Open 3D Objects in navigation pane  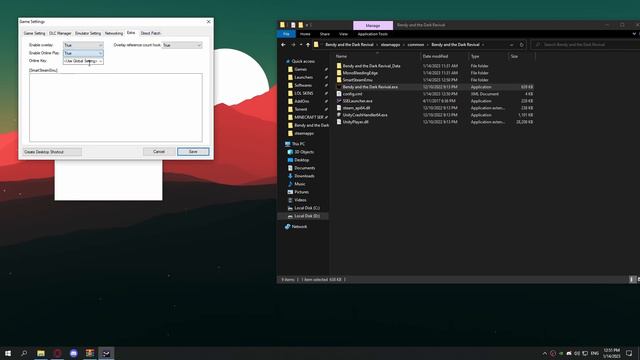pyautogui.click(x=304, y=152)
